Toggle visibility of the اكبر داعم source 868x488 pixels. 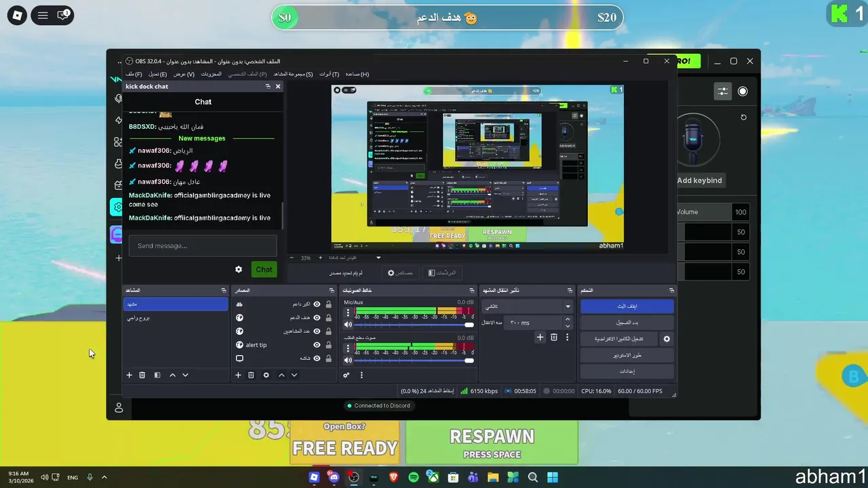click(x=317, y=304)
